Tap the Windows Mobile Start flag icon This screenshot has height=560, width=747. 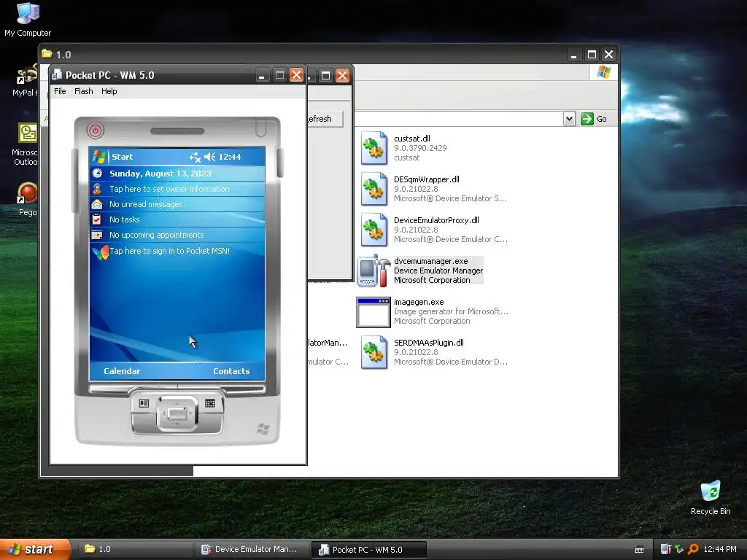pos(98,157)
